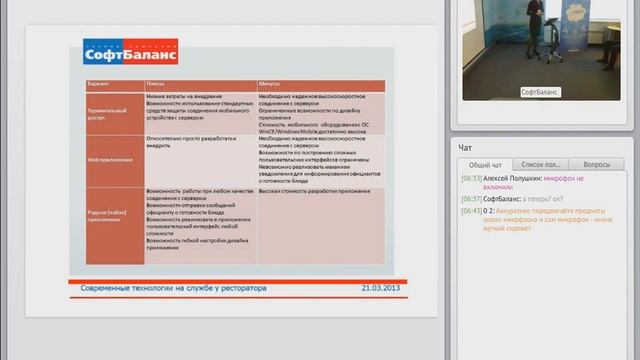Select chat message from Алексей Полушкин
This screenshot has height=360, width=640.
tap(533, 183)
